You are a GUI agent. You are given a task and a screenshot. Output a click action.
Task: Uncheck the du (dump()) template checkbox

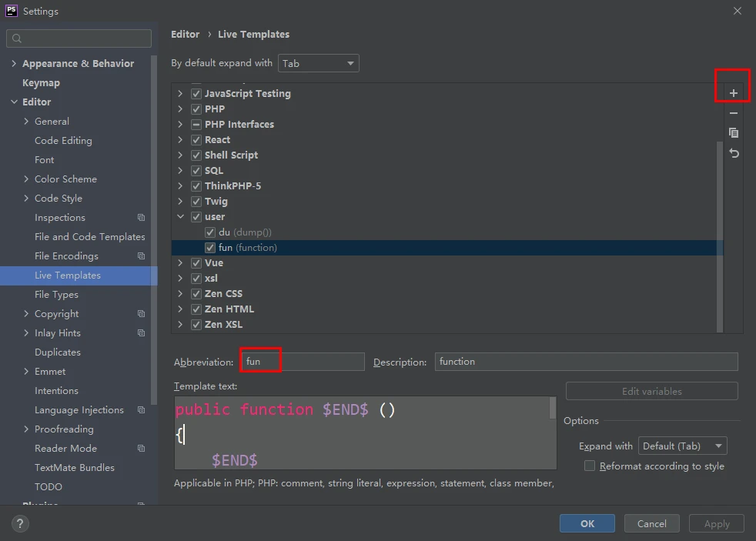(210, 232)
